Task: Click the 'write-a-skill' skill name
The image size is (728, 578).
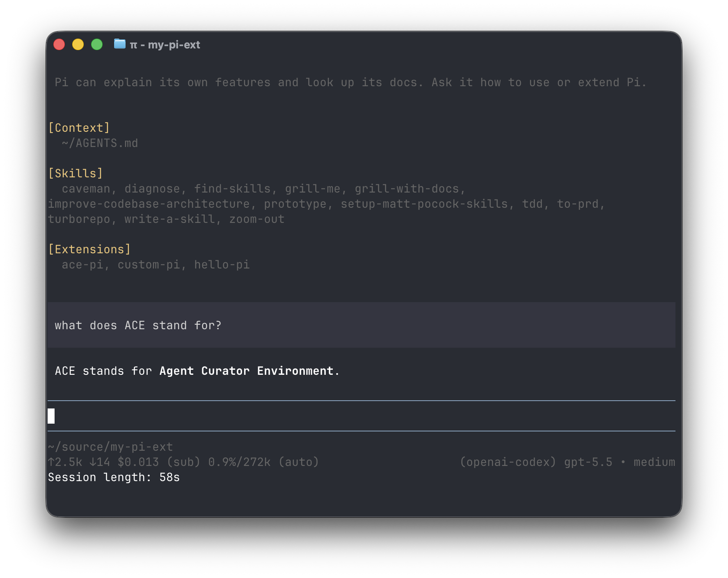Action: (170, 219)
